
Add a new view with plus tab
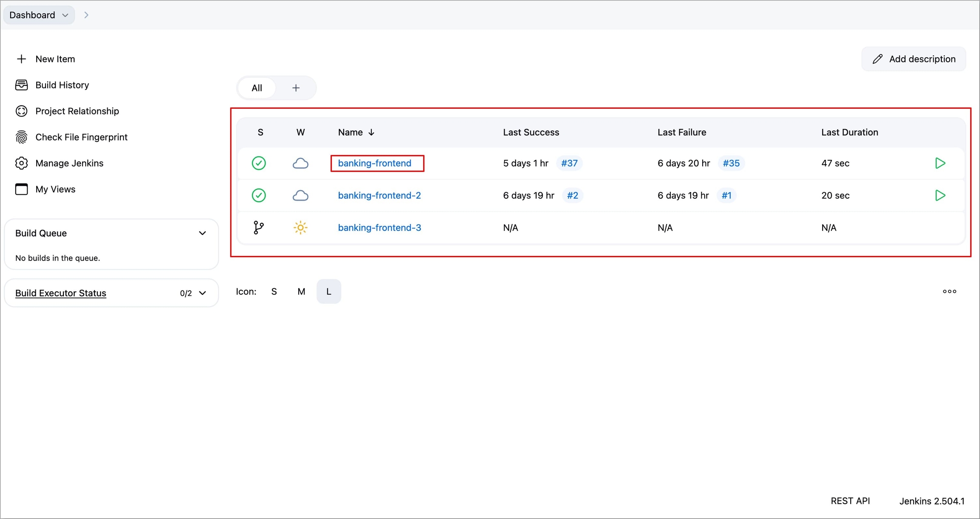(296, 88)
